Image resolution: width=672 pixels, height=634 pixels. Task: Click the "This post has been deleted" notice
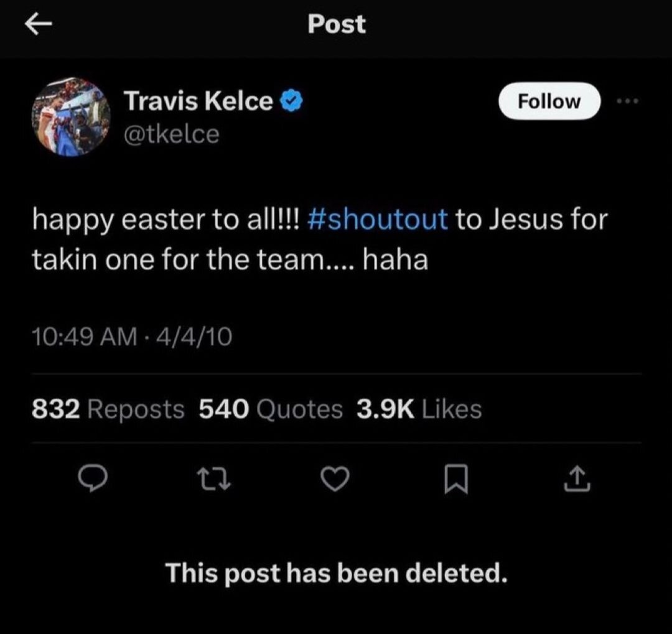[x=336, y=572]
